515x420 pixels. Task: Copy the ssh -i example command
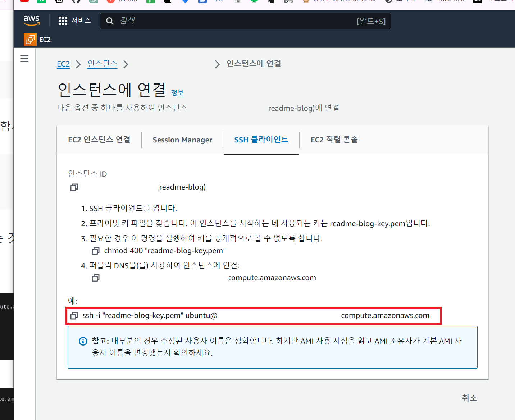74,316
